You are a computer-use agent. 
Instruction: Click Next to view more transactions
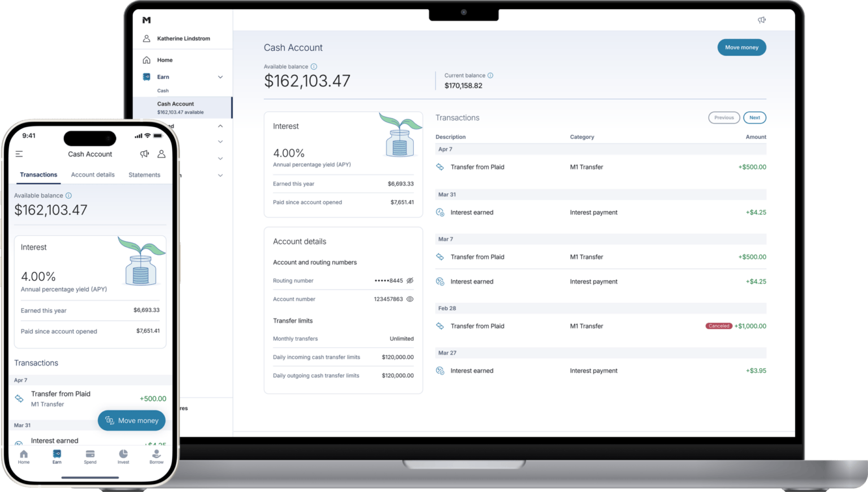click(x=754, y=117)
